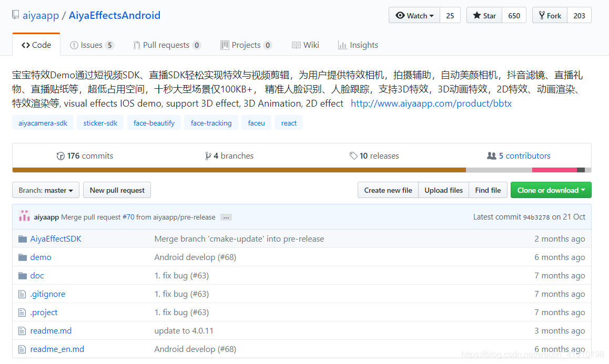Click the pink segment of language bar
609x364 pixels.
[x=554, y=170]
